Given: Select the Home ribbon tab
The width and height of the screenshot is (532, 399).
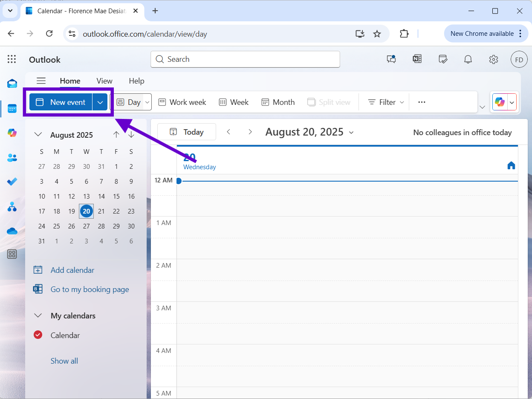Looking at the screenshot, I should point(70,81).
